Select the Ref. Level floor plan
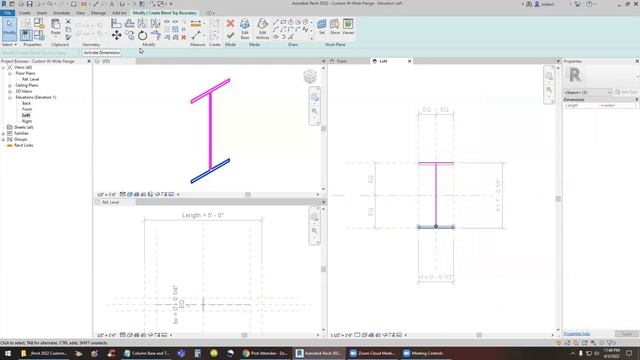Viewport: 640px width, 360px height. coord(31,79)
